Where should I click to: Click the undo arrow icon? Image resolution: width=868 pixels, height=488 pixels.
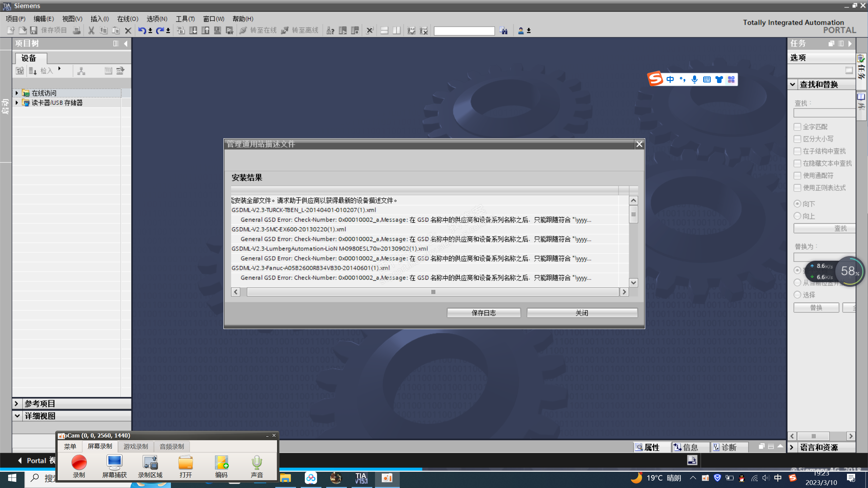142,30
